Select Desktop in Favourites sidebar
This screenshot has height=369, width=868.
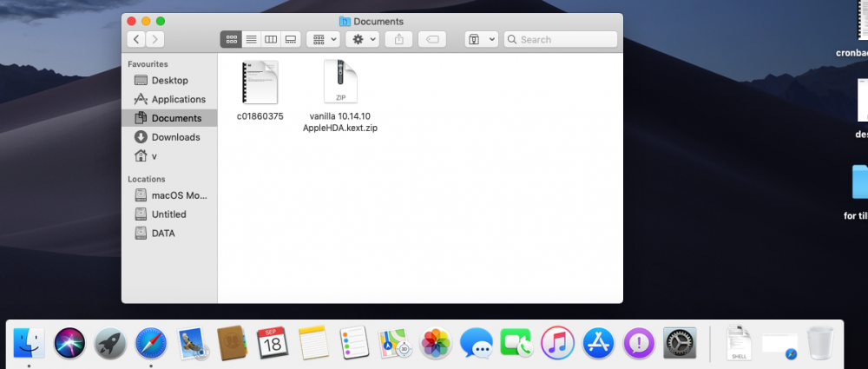pos(169,81)
